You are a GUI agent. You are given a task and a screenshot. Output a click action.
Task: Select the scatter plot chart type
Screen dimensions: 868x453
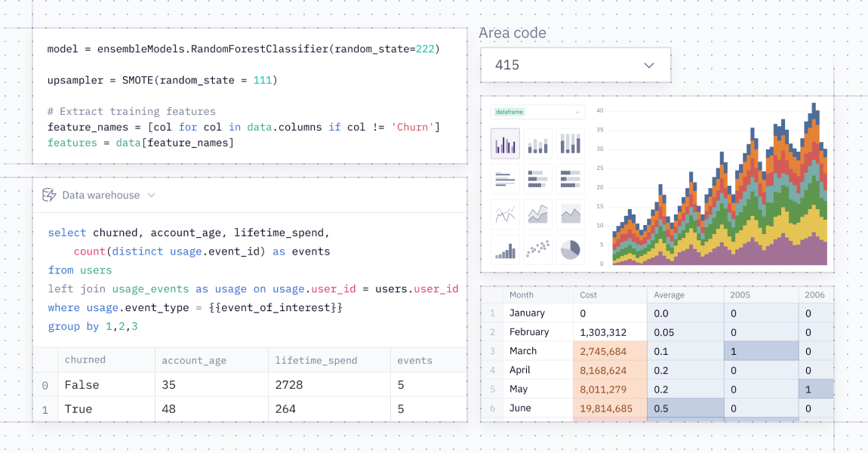(x=537, y=250)
